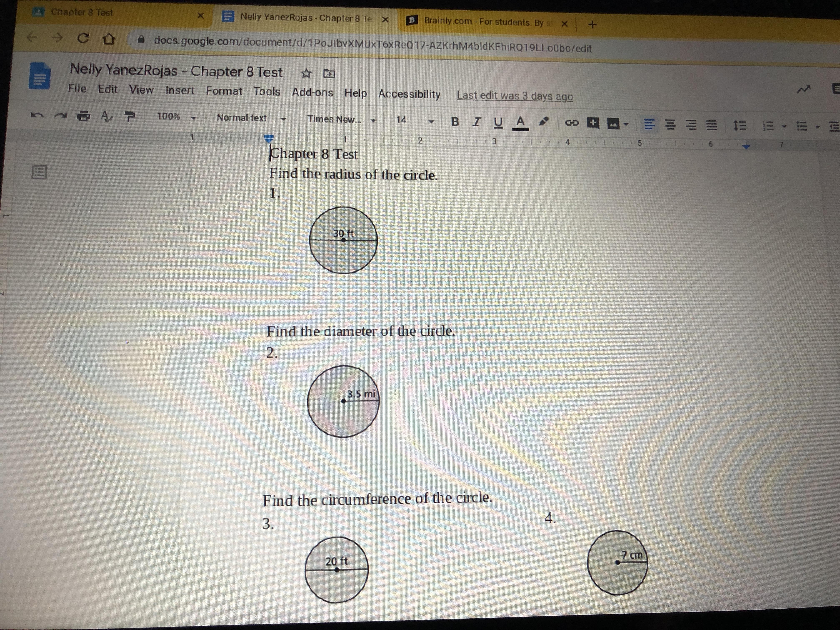Click the Last edit was 3 days ago link
The width and height of the screenshot is (840, 630).
click(515, 96)
